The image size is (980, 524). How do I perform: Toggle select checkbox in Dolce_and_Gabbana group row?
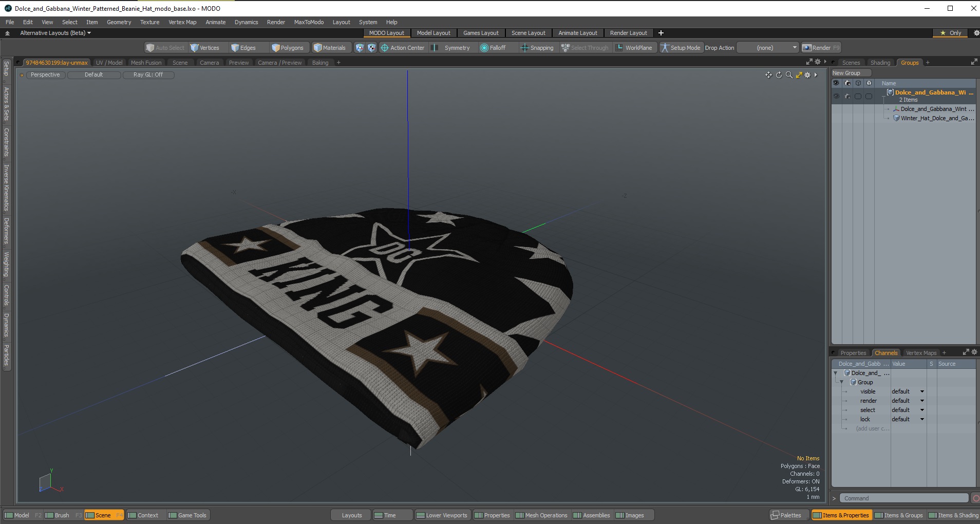(858, 96)
